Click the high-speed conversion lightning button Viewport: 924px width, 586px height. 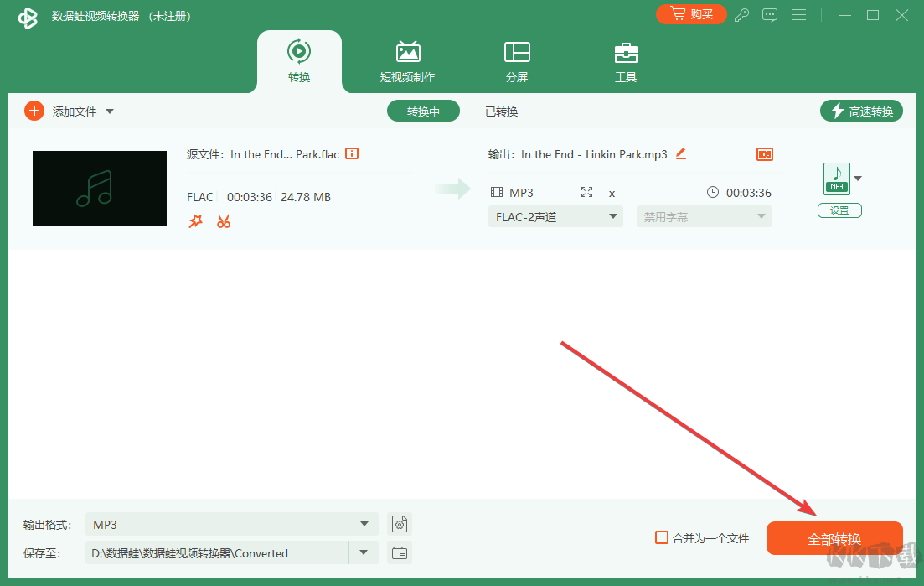pyautogui.click(x=861, y=110)
